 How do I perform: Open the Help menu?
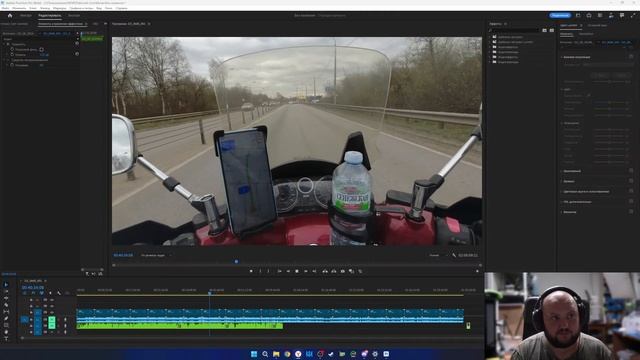click(122, 8)
